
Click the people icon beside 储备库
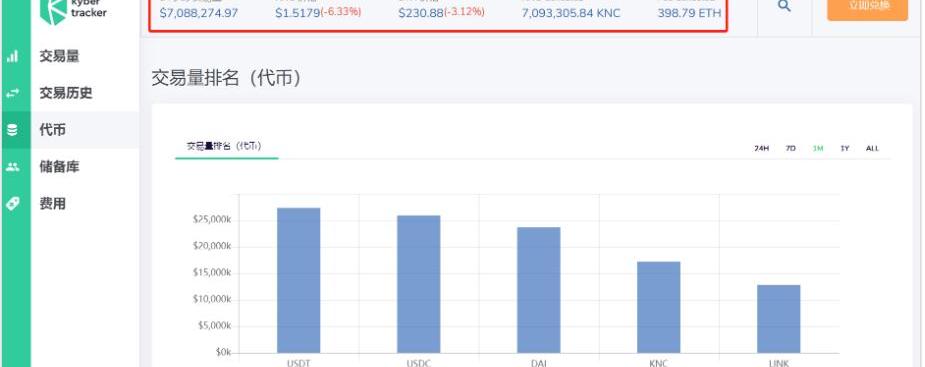pos(12,167)
